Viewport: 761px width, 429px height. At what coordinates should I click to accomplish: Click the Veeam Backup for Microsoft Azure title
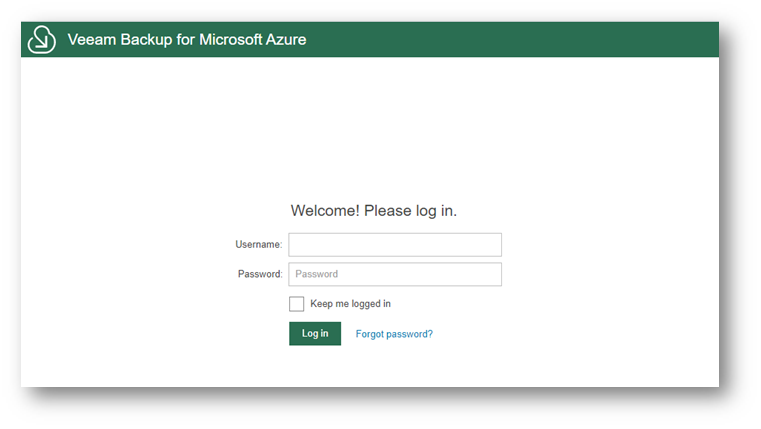coord(187,39)
